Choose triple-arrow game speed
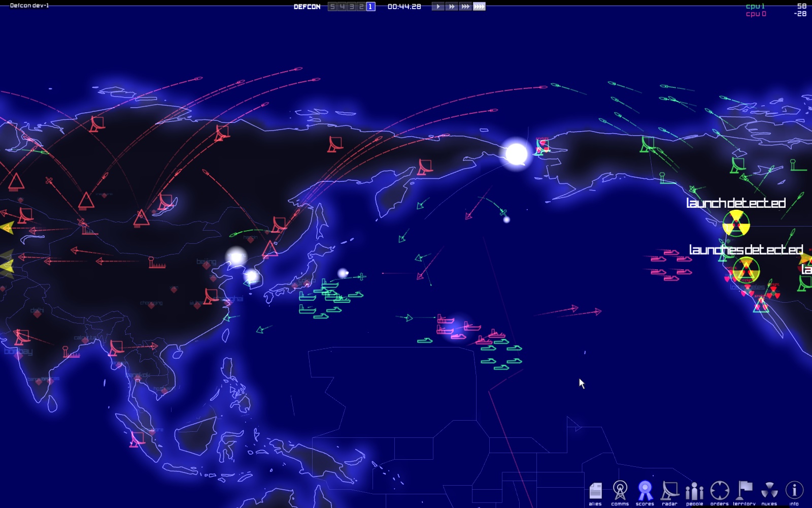The image size is (812, 508). (465, 7)
